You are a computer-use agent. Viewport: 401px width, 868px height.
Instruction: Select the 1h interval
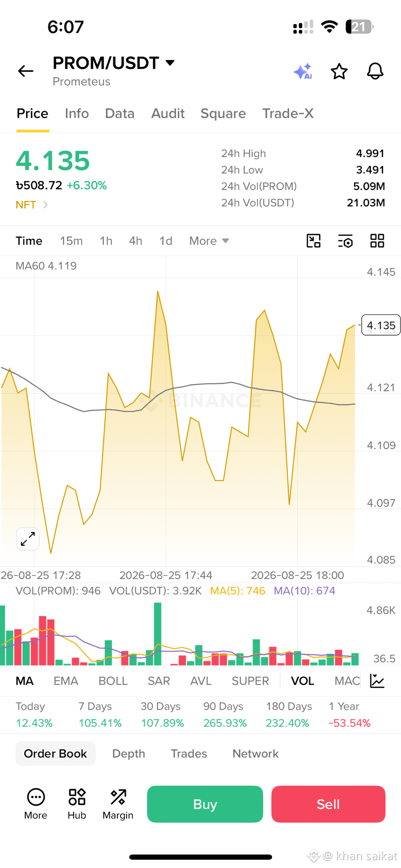click(x=106, y=241)
